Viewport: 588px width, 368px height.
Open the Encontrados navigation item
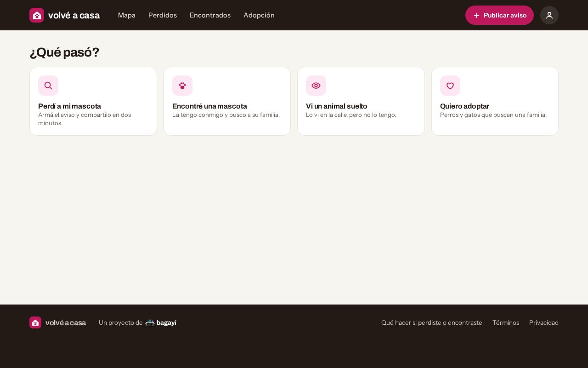tap(210, 15)
